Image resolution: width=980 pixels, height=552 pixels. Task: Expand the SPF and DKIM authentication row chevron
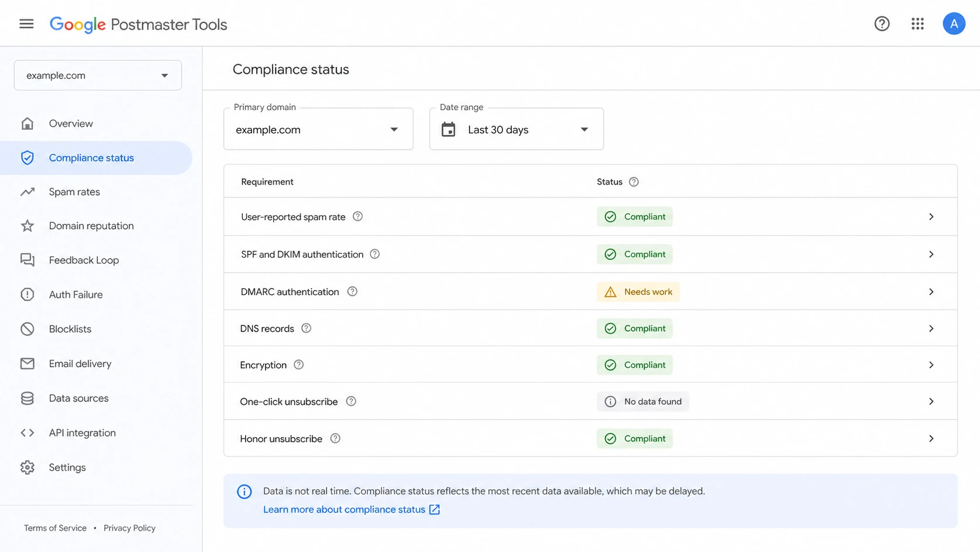pos(931,255)
